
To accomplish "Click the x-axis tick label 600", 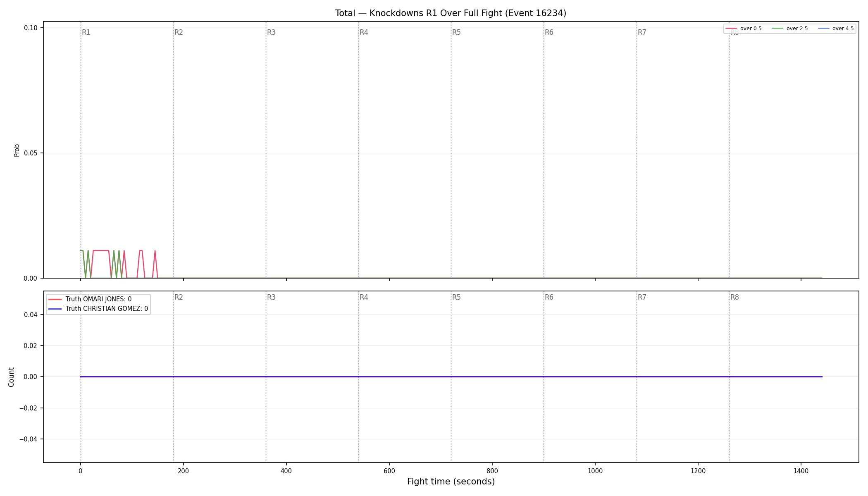I will 389,471.
